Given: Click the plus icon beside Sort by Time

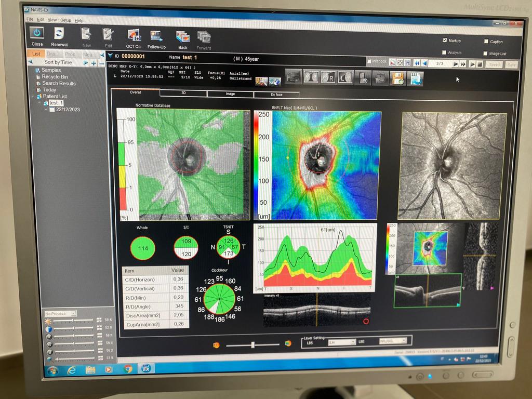Looking at the screenshot, I should (x=94, y=63).
